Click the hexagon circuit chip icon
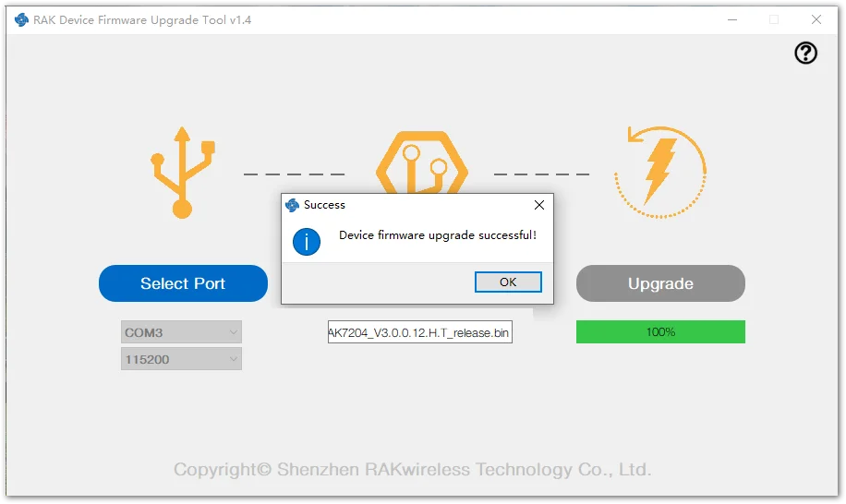Screen dimensions: 846x504 coord(422,162)
